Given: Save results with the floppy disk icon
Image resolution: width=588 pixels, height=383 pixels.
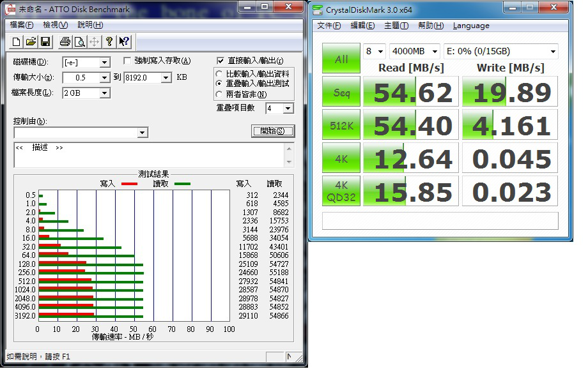Looking at the screenshot, I should [45, 41].
